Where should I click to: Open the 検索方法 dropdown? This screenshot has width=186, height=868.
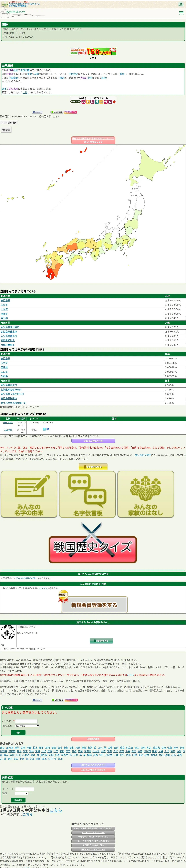coord(27,726)
